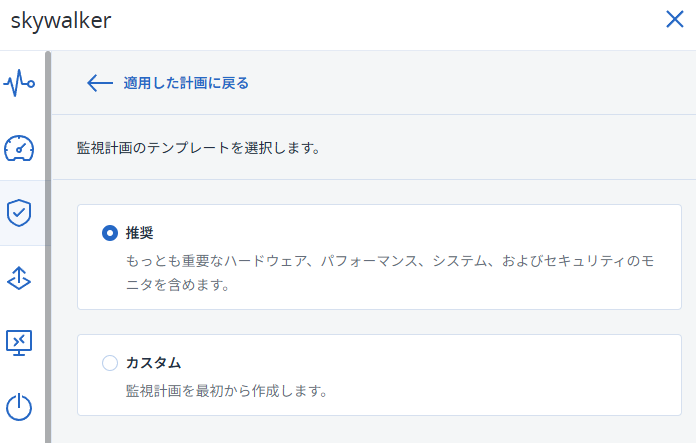696x443 pixels.
Task: Launch the remote desktop monitor icon
Action: click(19, 343)
